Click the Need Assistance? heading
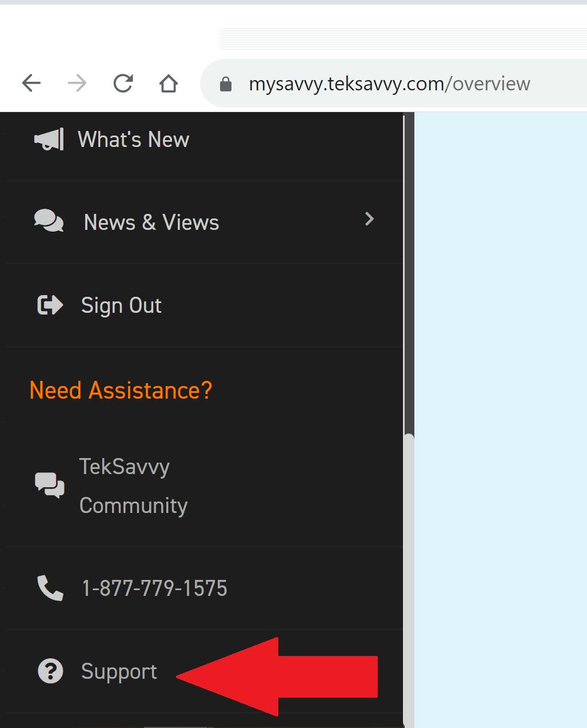Screen dimensions: 587x728 click(x=121, y=391)
